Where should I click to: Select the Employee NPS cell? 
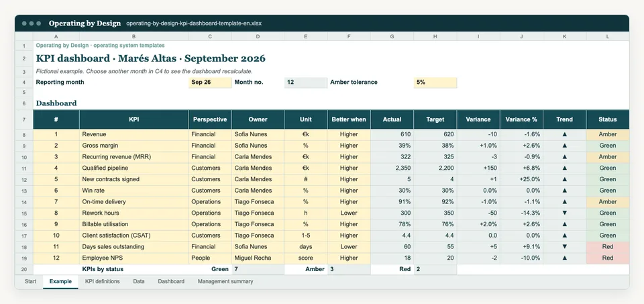(x=134, y=258)
